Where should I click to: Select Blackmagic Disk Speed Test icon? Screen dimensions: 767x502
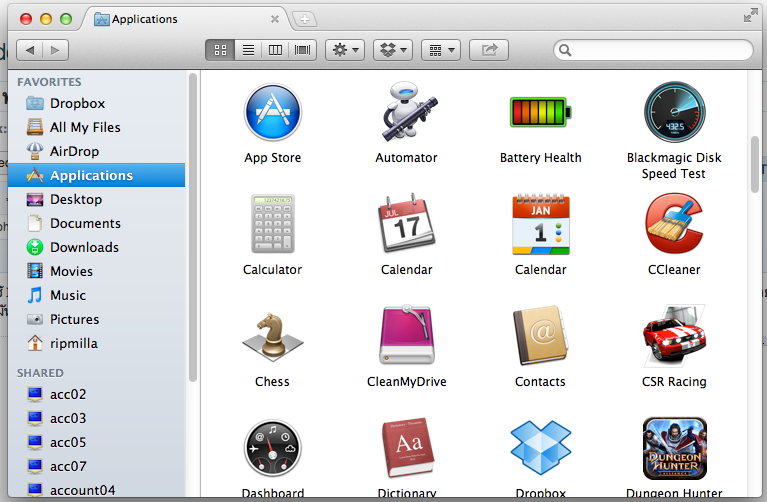coord(673,113)
